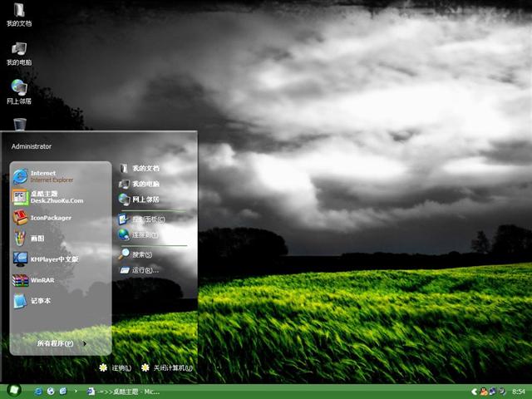Click the QQ penguin tray icon
This screenshot has width=532, height=399.
click(x=484, y=392)
